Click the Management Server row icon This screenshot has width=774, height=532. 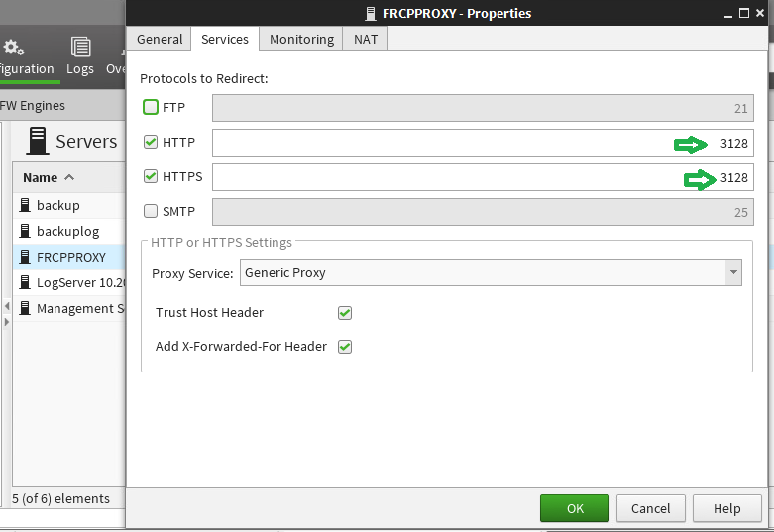coord(25,308)
